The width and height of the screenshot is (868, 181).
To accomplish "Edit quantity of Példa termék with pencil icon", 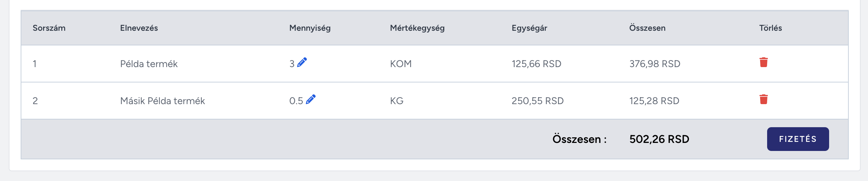I will point(302,62).
